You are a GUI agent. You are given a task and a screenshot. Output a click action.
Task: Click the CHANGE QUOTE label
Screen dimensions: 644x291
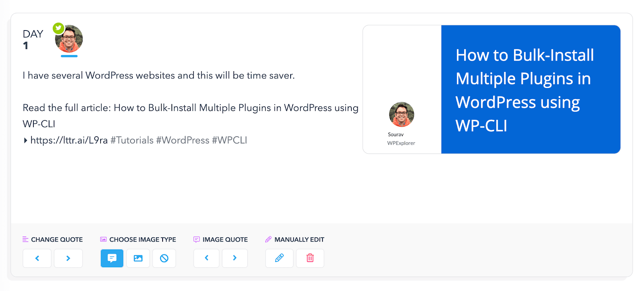point(57,240)
